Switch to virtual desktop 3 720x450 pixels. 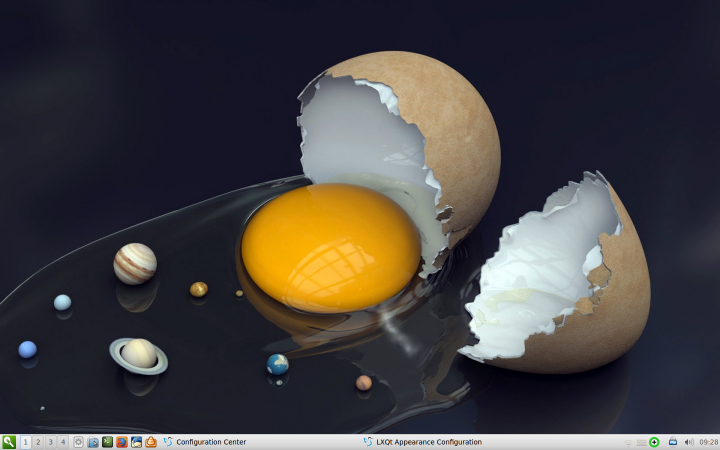pyautogui.click(x=51, y=442)
